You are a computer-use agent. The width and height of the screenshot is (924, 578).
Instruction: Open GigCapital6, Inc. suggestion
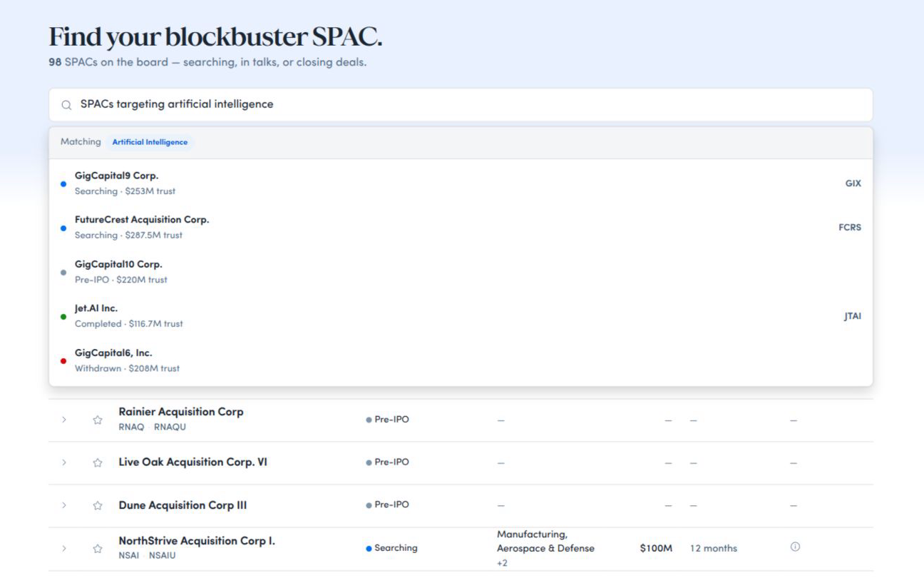(x=461, y=361)
